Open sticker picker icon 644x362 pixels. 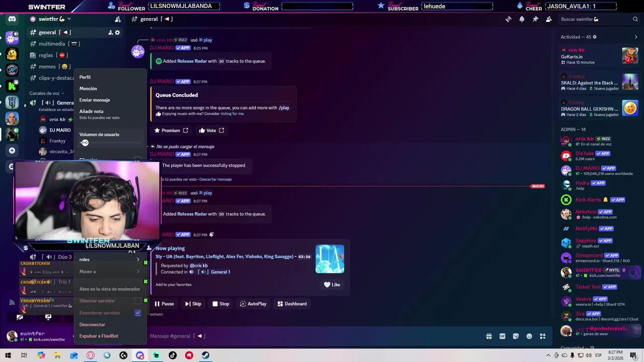click(x=516, y=336)
